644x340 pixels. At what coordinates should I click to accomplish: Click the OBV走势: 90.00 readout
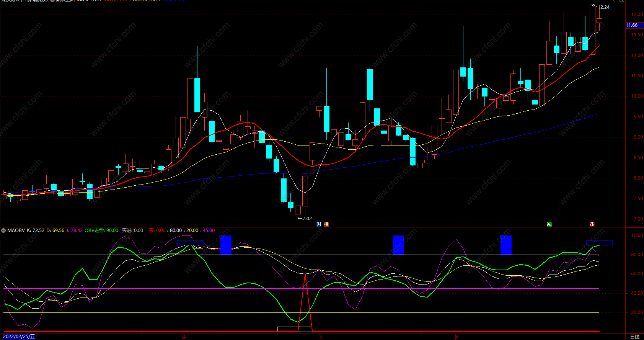101,230
